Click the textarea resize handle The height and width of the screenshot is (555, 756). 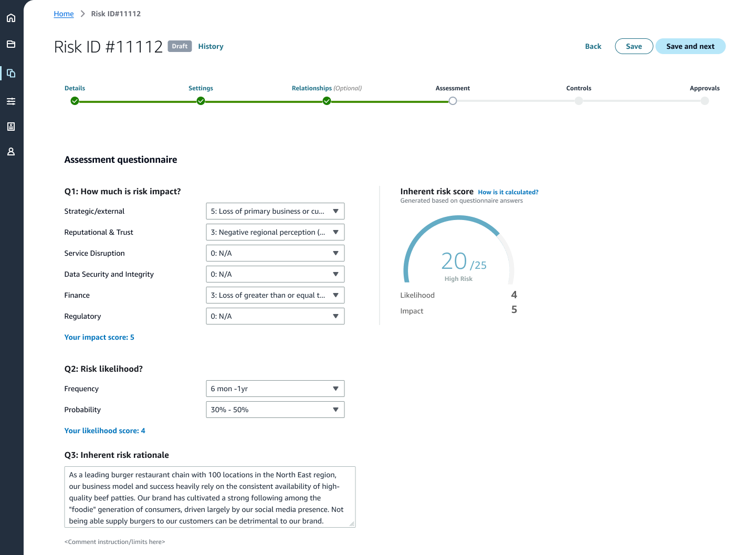(x=352, y=523)
